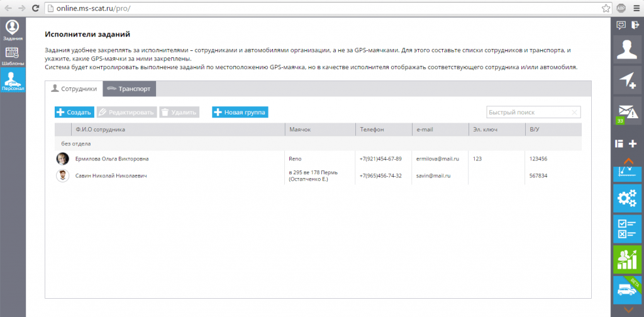Screen dimensions: 644x317
Task: Open the Задания section in left sidebar
Action: point(13,30)
